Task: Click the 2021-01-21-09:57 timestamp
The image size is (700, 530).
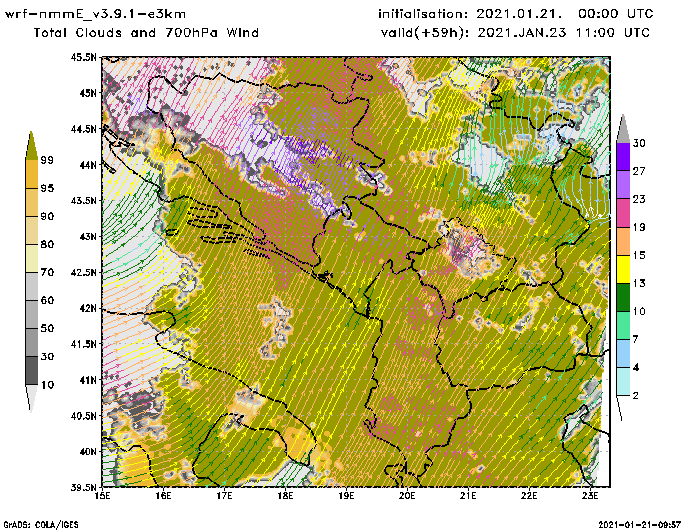Action: 640,525
